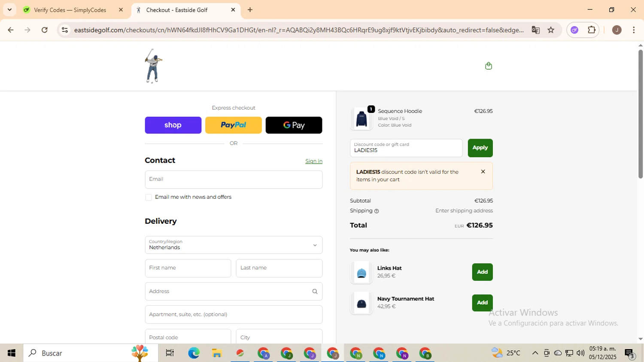Image resolution: width=644 pixels, height=362 pixels.
Task: Pay with PayPal express button
Action: 234,125
